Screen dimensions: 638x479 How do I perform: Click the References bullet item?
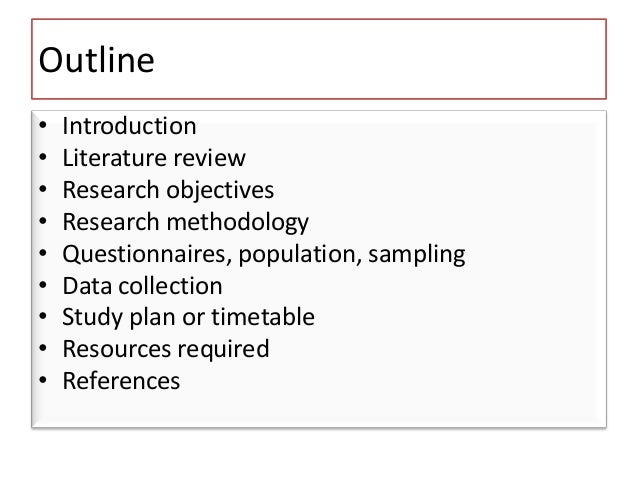[121, 381]
